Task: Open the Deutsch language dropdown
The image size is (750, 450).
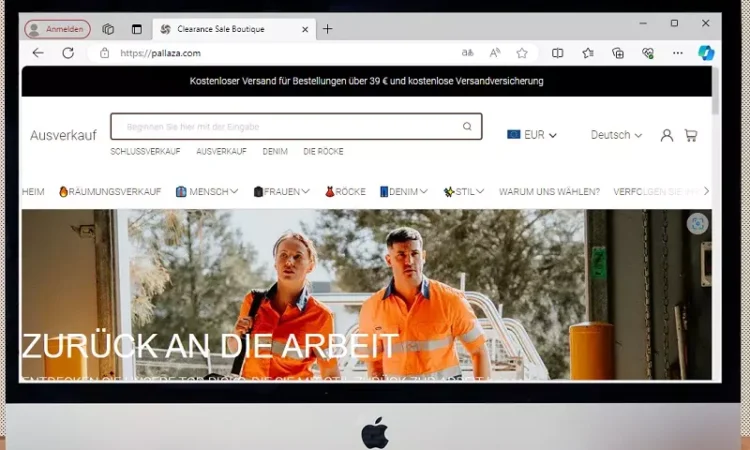Action: tap(616, 135)
